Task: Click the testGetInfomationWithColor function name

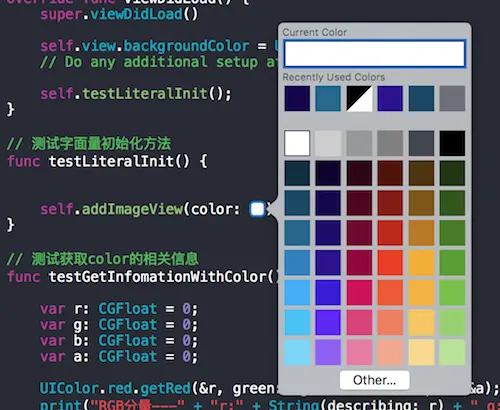Action: point(157,277)
